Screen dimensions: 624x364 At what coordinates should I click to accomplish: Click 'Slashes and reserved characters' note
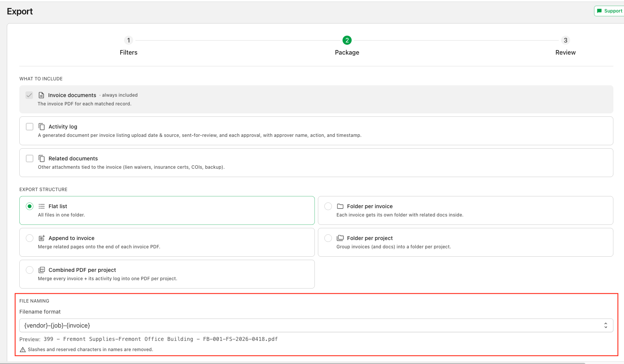coord(90,350)
